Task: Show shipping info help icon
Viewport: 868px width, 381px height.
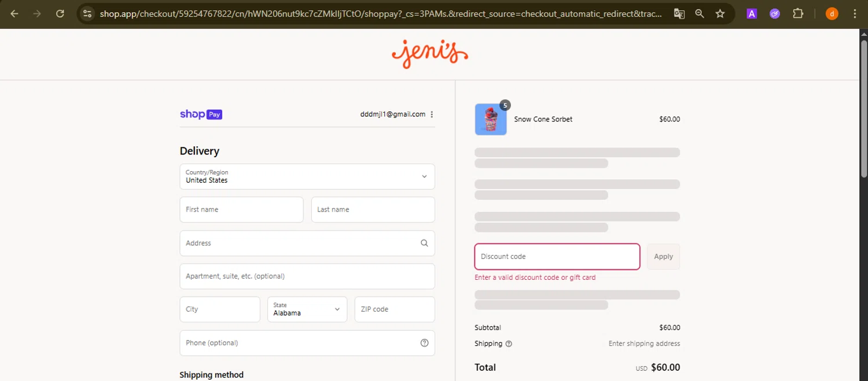Action: 509,344
